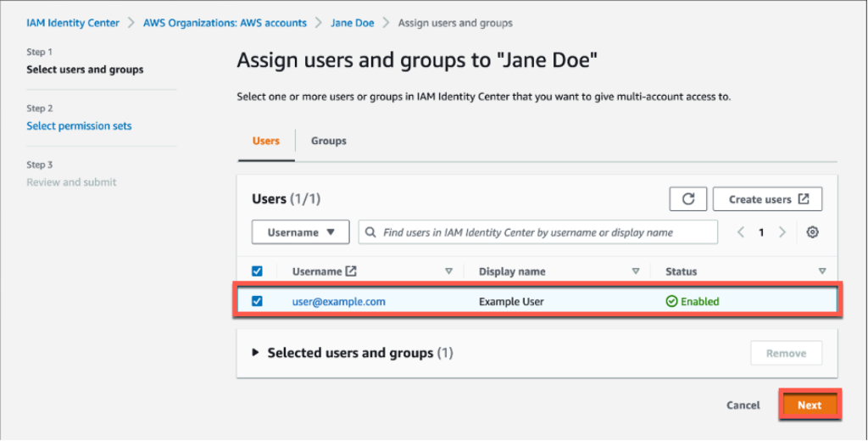This screenshot has width=868, height=441.
Task: Sort by Status column arrow
Action: [x=822, y=271]
